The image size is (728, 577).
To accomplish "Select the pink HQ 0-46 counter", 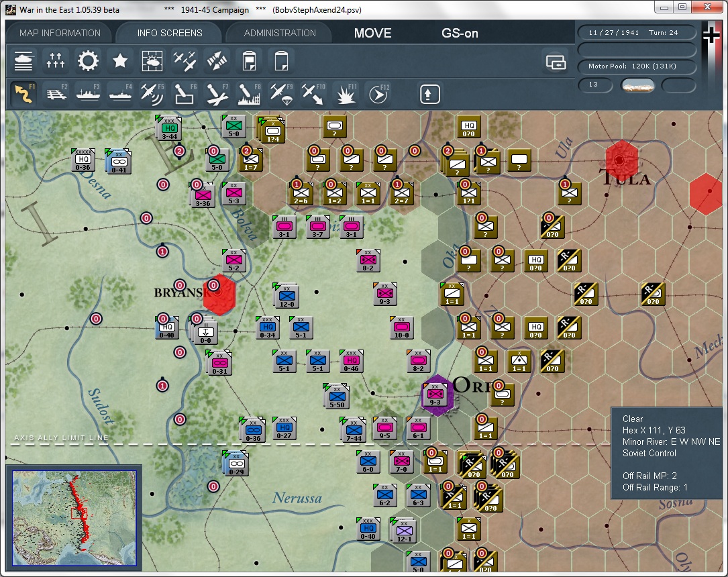I will (352, 361).
